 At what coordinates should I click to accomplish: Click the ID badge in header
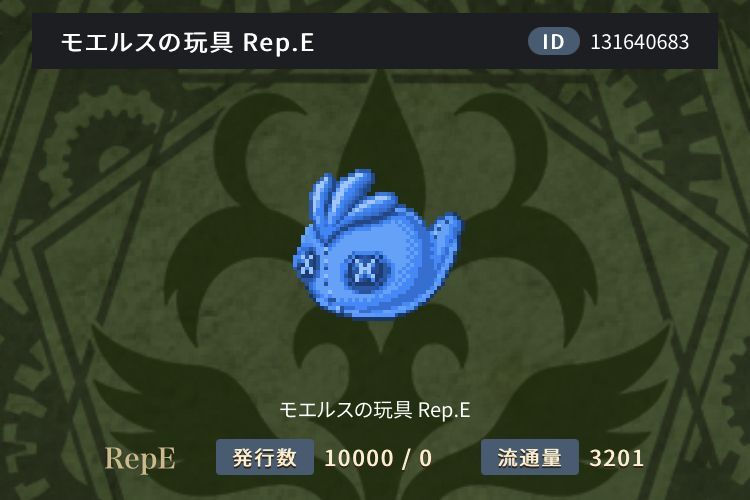click(x=553, y=42)
